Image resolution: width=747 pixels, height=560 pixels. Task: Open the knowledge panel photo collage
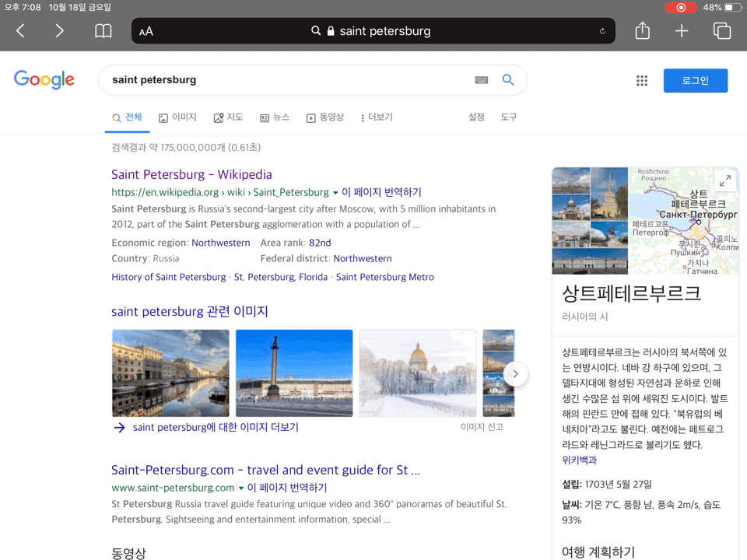(x=590, y=220)
